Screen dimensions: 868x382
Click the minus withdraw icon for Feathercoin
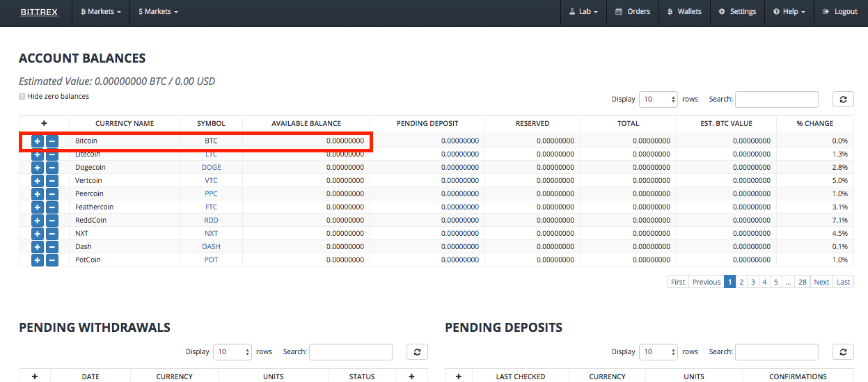[x=52, y=207]
